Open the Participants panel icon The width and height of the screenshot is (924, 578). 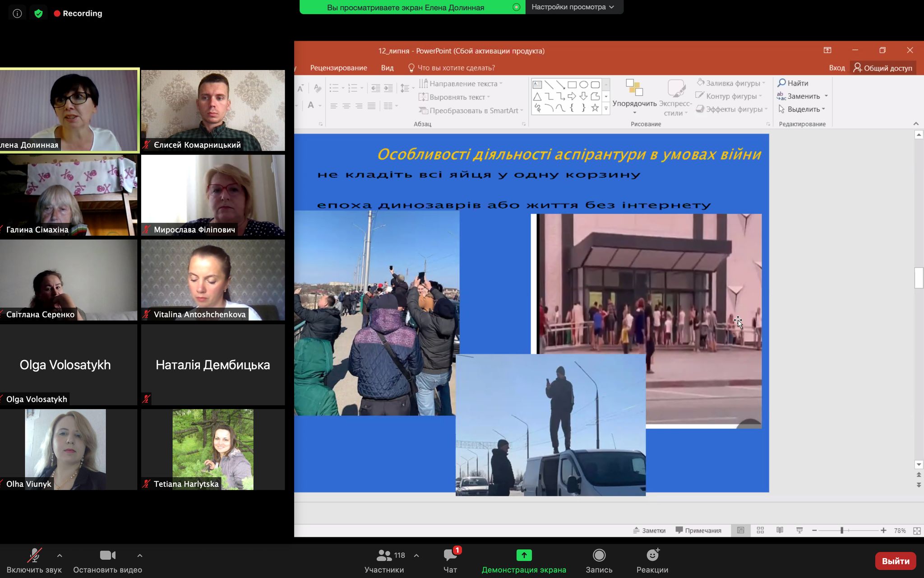(x=384, y=555)
